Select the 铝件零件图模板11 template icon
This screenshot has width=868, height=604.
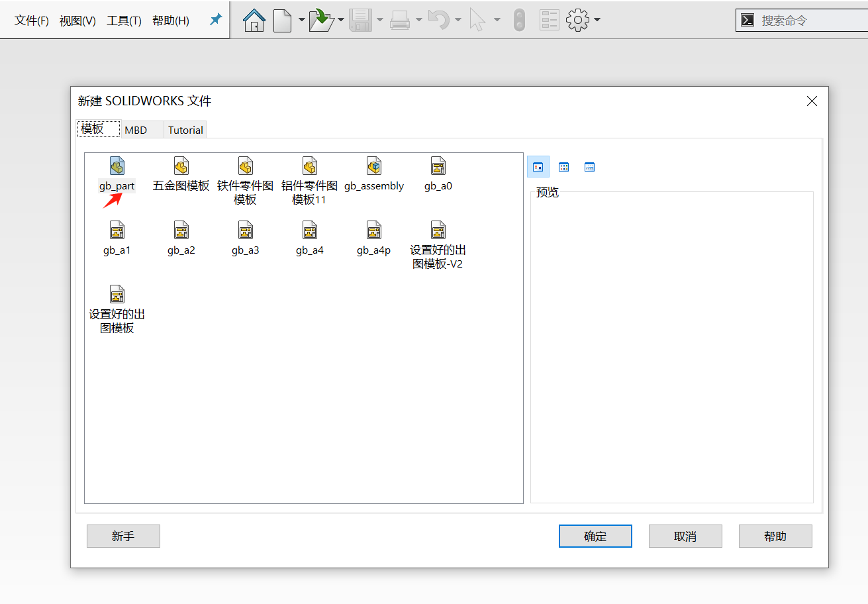tap(309, 166)
